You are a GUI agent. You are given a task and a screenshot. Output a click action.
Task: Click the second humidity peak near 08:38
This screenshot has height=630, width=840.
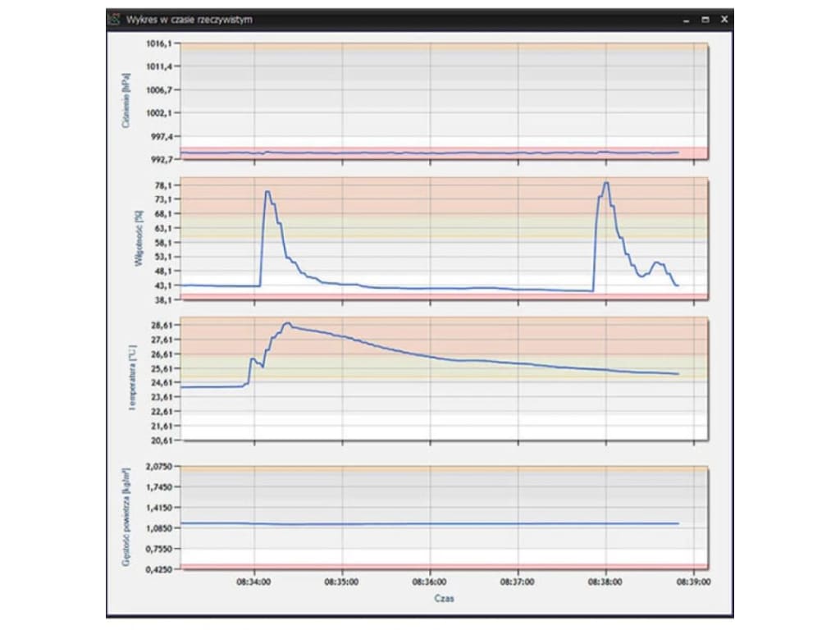606,184
